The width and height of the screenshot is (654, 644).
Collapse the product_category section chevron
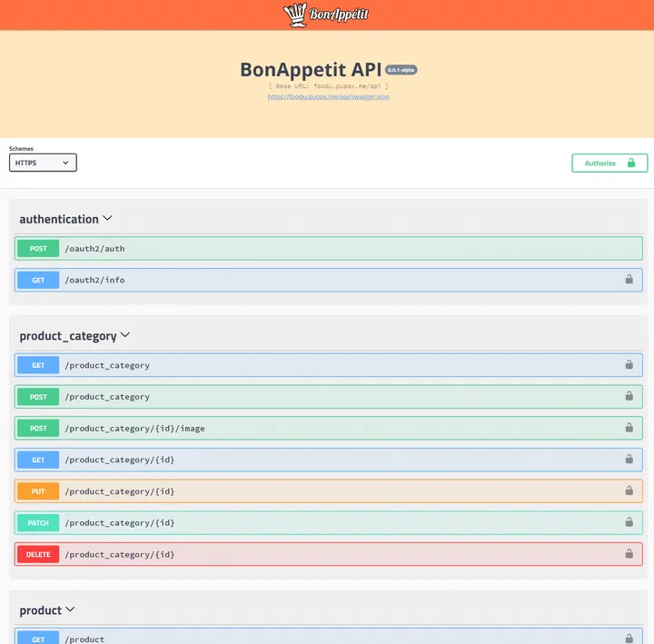pos(125,335)
